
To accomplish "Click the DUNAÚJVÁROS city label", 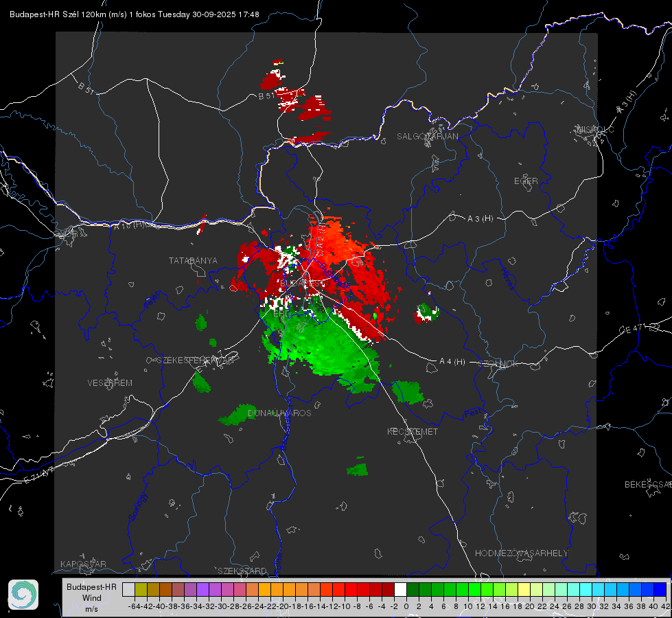I will (x=279, y=413).
